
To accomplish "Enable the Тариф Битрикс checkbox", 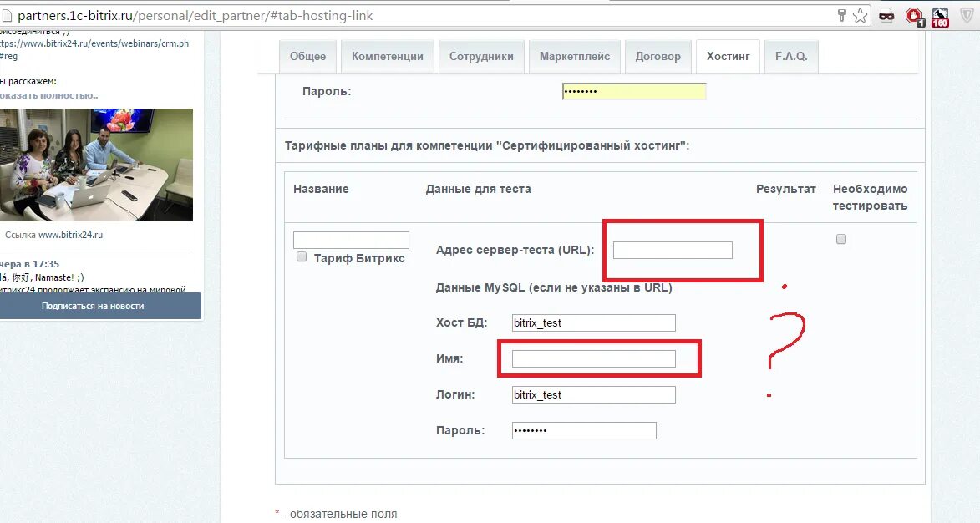I will click(302, 256).
